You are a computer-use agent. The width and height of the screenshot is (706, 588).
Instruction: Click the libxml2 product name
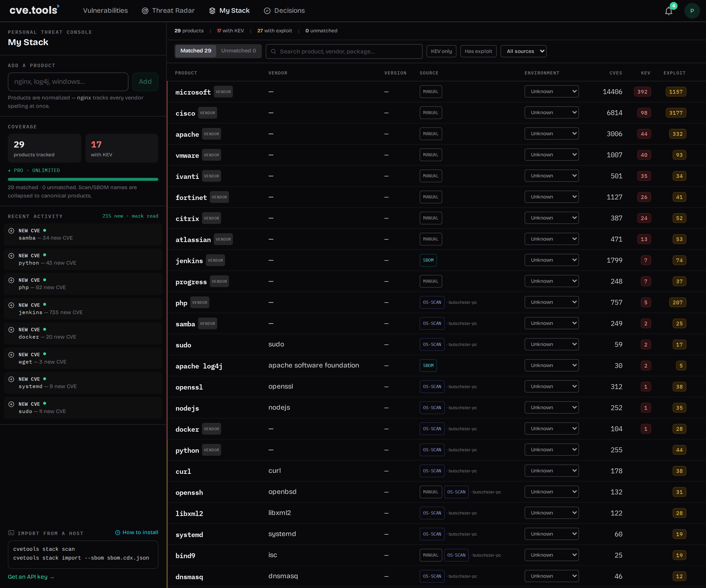pyautogui.click(x=189, y=514)
